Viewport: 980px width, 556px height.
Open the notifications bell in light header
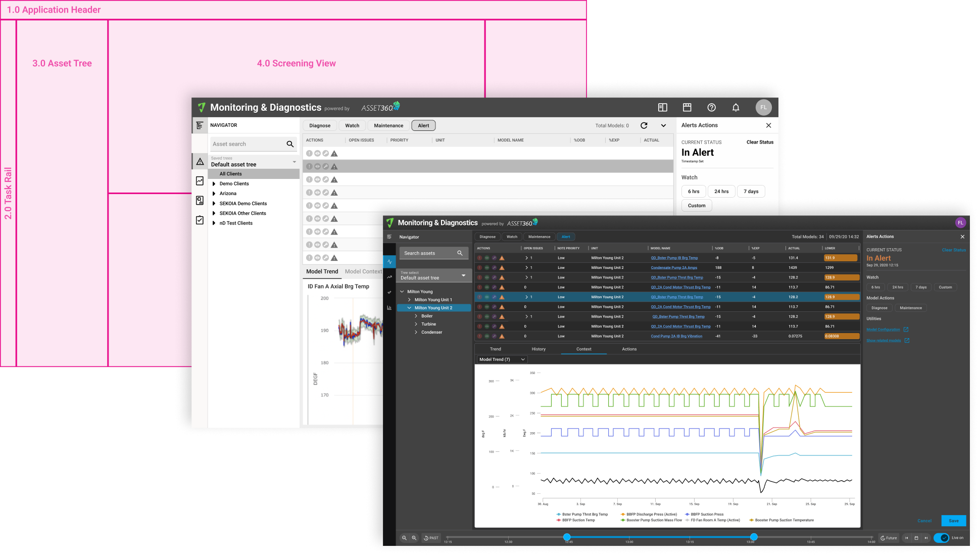736,107
